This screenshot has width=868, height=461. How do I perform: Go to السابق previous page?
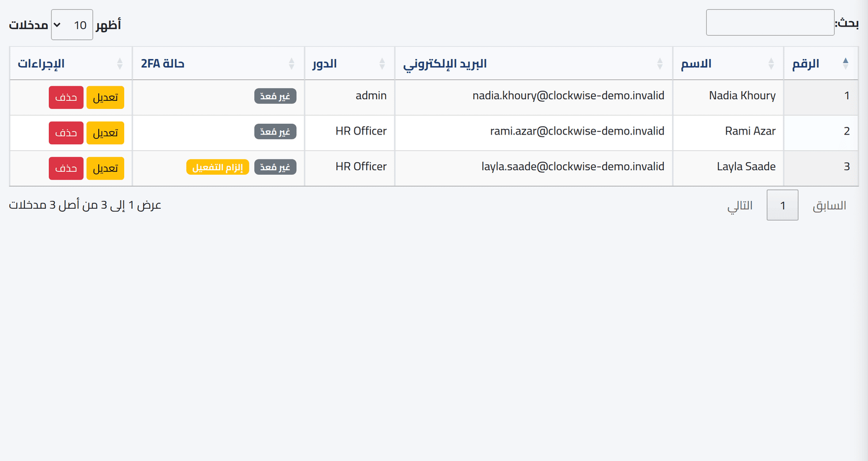pos(829,206)
